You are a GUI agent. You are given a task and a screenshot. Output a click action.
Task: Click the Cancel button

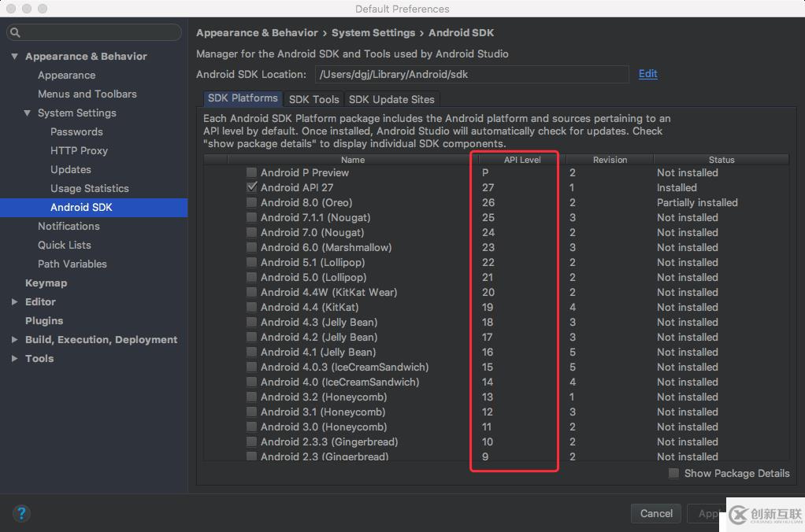[x=655, y=513]
